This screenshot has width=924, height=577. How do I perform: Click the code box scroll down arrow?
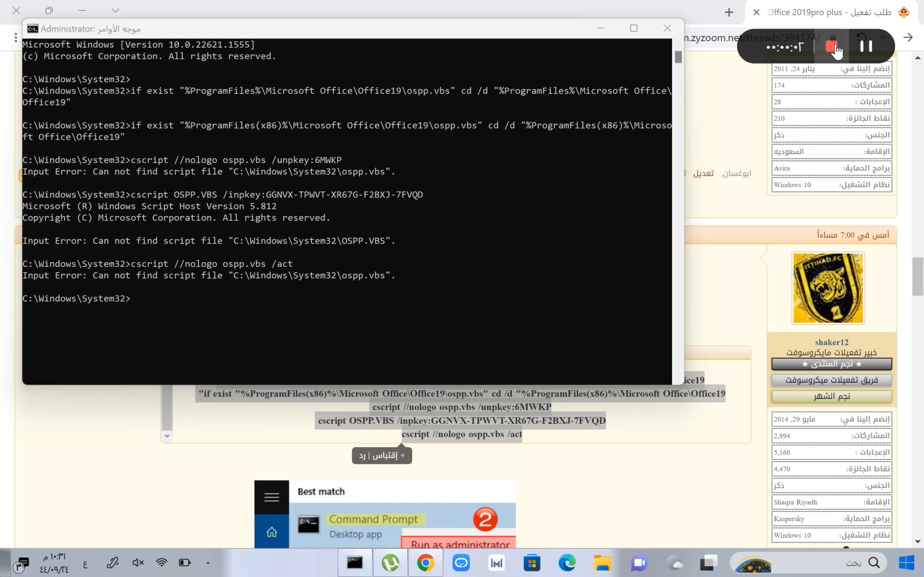pos(167,436)
